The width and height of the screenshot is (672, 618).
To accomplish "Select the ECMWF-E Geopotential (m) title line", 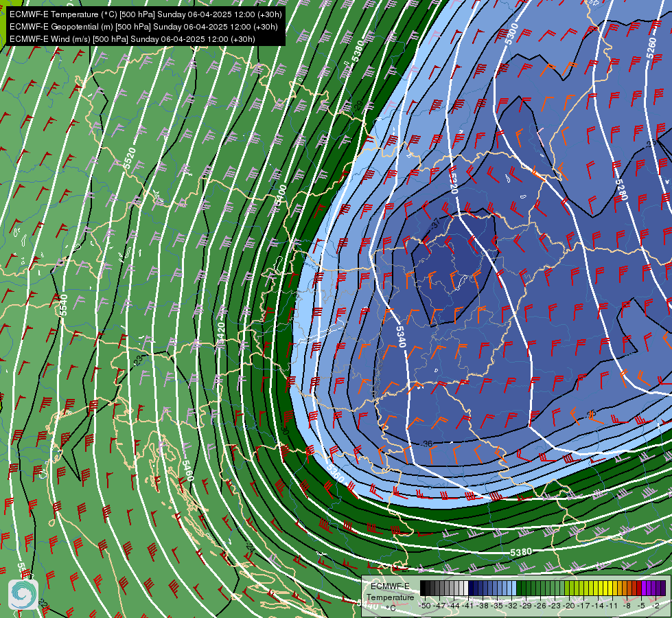I will coord(143,27).
